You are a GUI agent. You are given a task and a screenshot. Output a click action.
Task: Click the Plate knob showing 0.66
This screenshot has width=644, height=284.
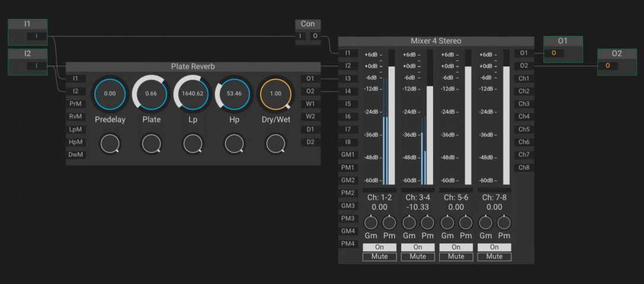point(151,93)
